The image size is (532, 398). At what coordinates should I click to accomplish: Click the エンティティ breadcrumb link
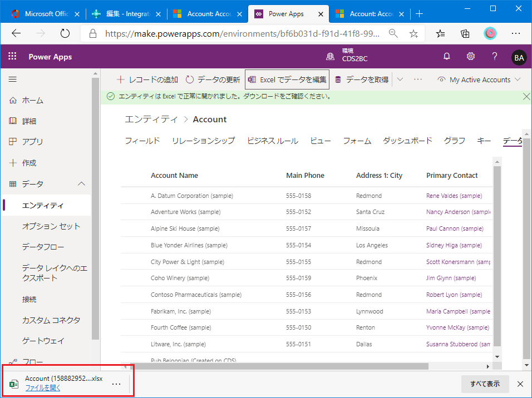pos(151,120)
